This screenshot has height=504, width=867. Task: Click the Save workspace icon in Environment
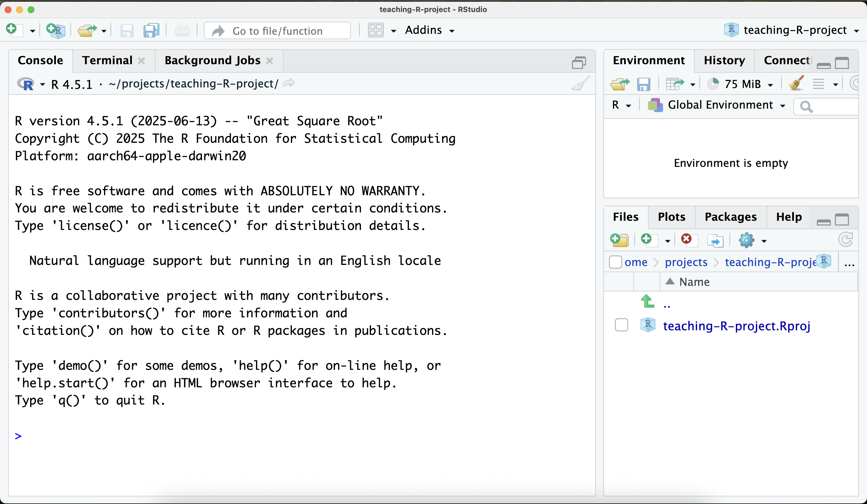[643, 84]
